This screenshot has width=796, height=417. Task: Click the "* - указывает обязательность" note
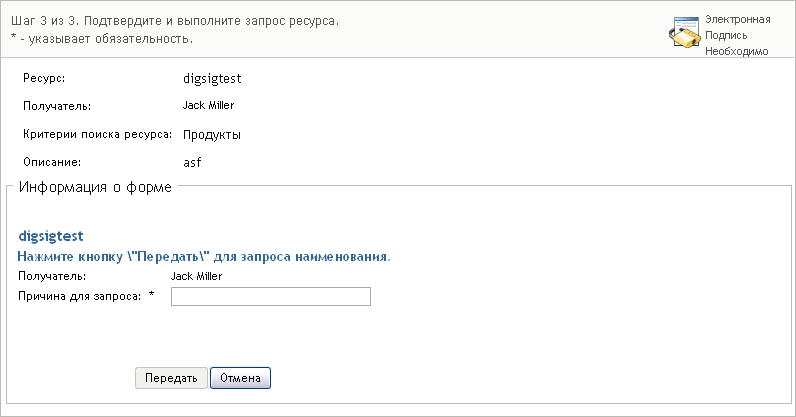pyautogui.click(x=101, y=39)
